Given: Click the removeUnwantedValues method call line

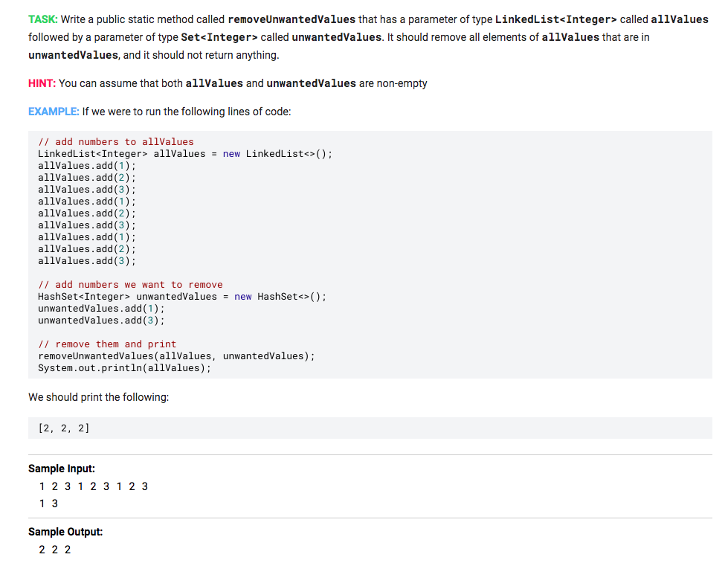Looking at the screenshot, I should (x=175, y=356).
